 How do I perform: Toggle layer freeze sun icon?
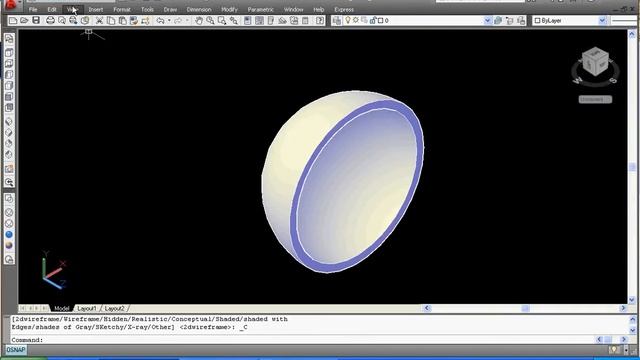pos(356,20)
